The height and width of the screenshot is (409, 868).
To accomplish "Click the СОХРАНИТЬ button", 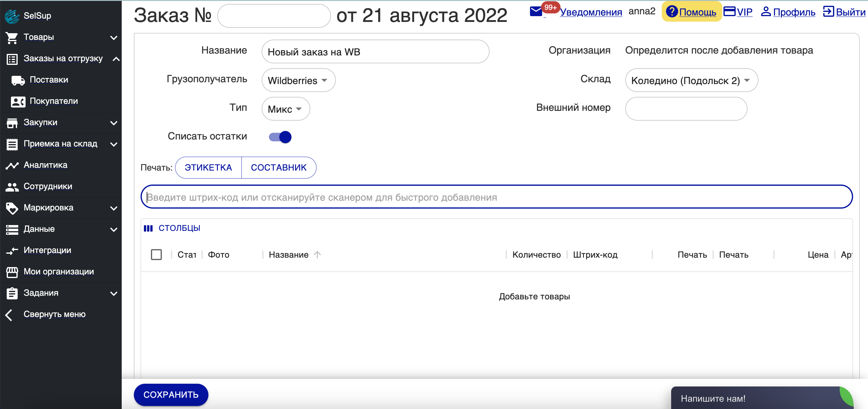I will (x=171, y=394).
